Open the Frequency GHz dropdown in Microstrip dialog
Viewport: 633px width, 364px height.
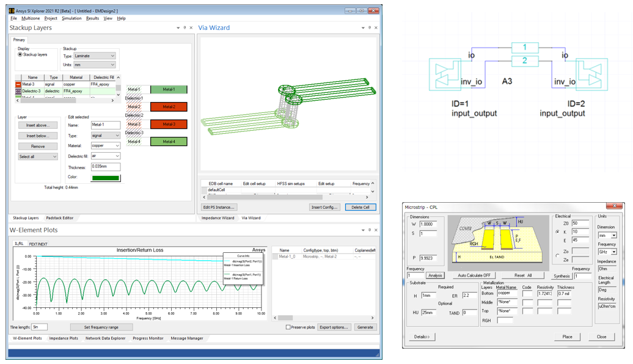[x=607, y=252]
